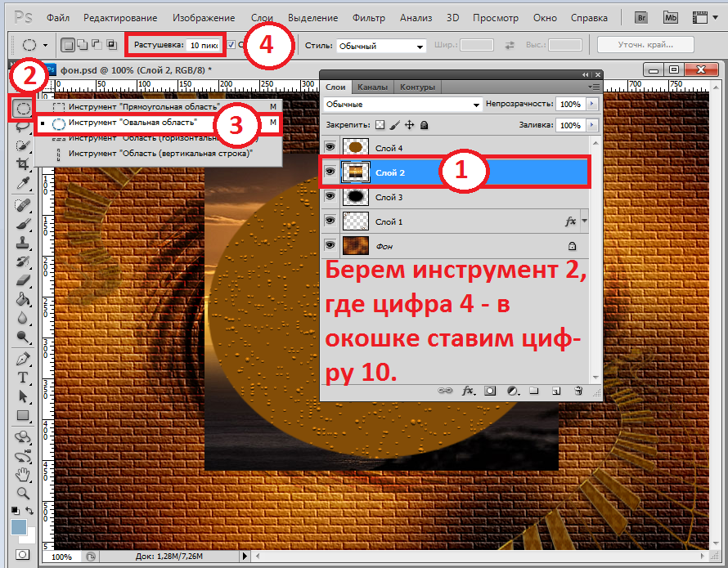Click the foreground color swatch
This screenshot has width=728, height=568.
19,527
